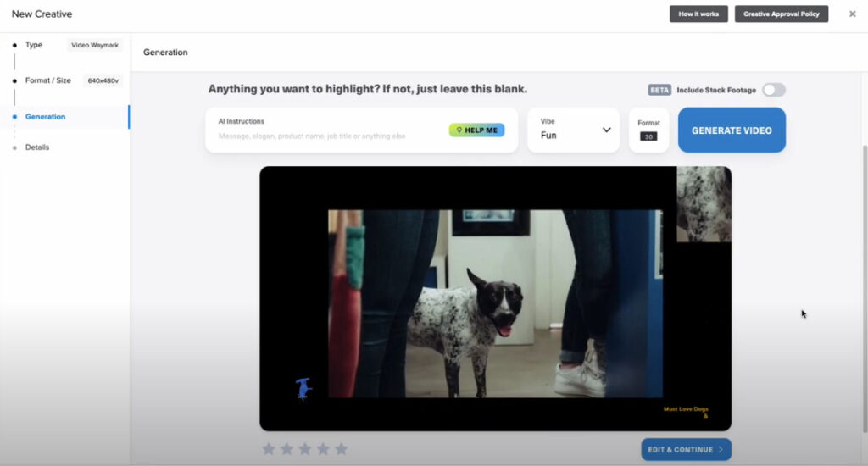The height and width of the screenshot is (466, 868).
Task: Enable the Include Stock Footage toggle
Action: (773, 90)
